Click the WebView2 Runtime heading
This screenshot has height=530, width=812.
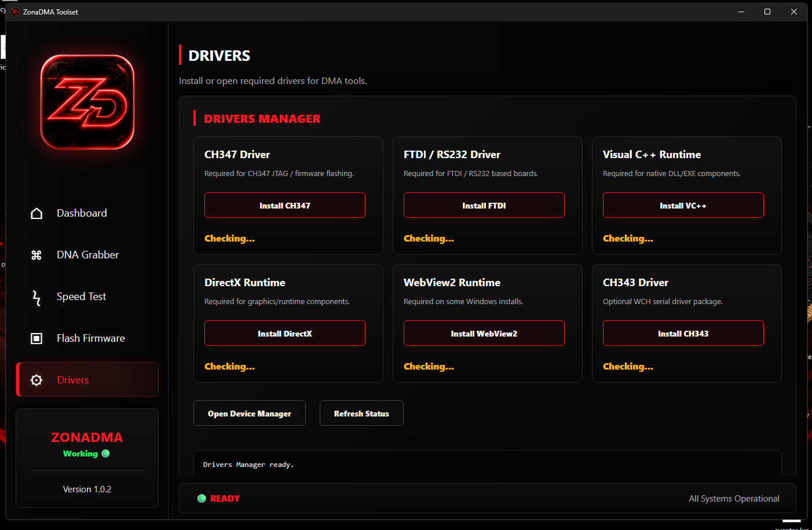pos(452,283)
